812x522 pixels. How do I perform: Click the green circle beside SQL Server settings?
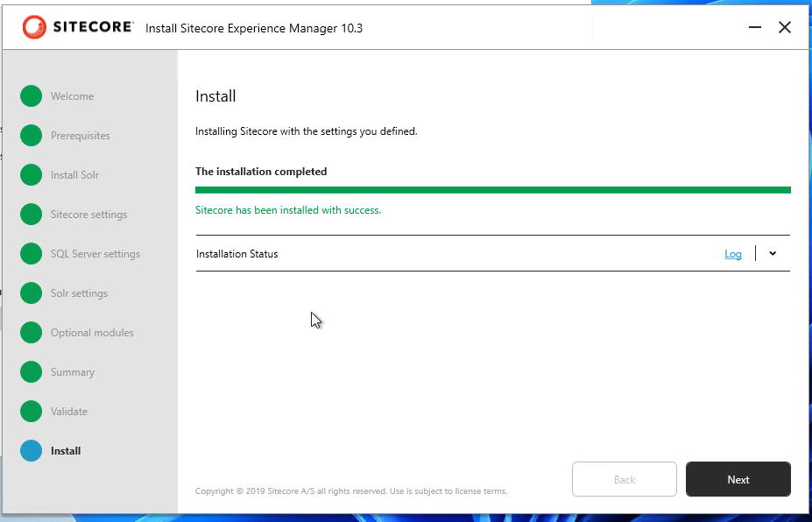click(x=32, y=254)
